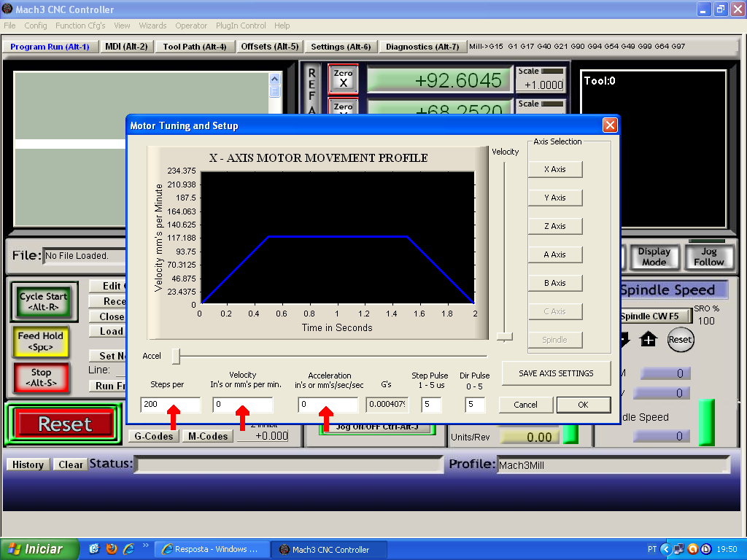Viewport: 747px width, 560px height.
Task: Expand hidden quick launch icons chevron
Action: pos(145,545)
